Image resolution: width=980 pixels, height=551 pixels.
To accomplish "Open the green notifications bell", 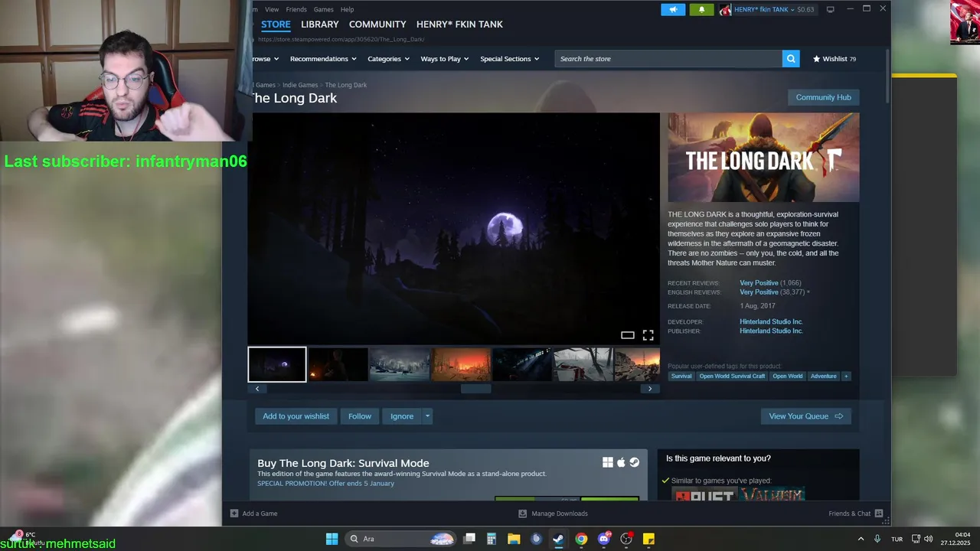I will click(701, 9).
